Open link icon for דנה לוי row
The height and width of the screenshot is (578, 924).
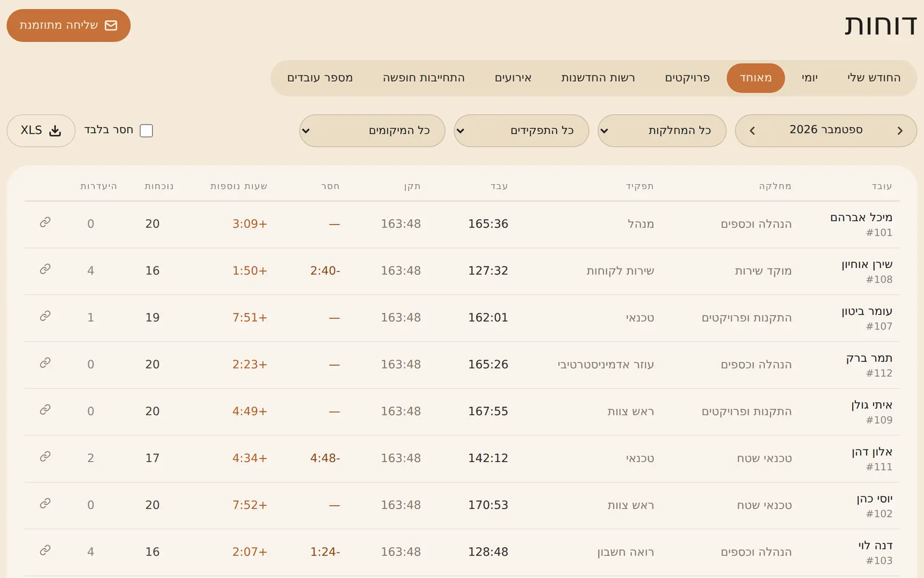pos(45,550)
